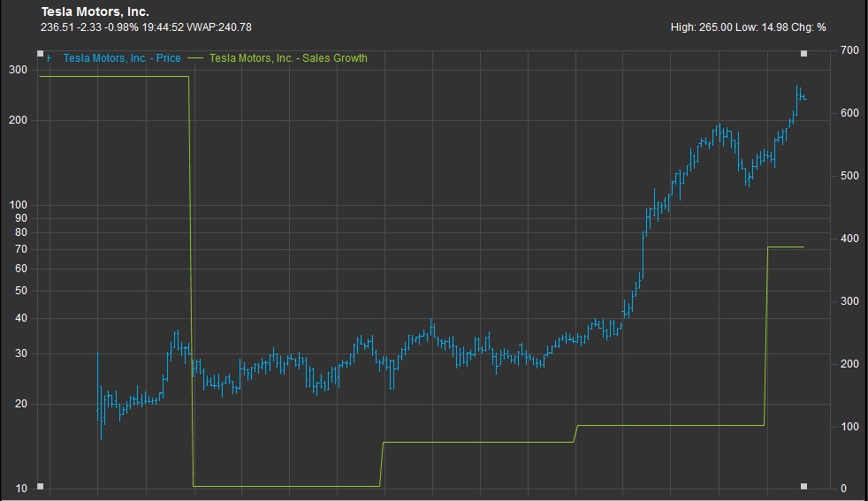This screenshot has height=501, width=868.
Task: Click the 19:44:52 timestamp
Action: [162, 27]
